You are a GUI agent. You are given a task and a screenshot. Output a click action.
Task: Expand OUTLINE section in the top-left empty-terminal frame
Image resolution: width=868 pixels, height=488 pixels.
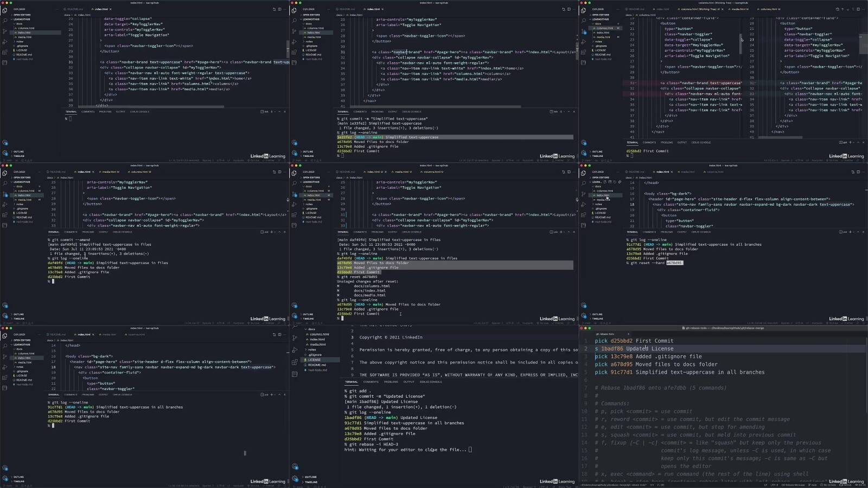coord(18,151)
